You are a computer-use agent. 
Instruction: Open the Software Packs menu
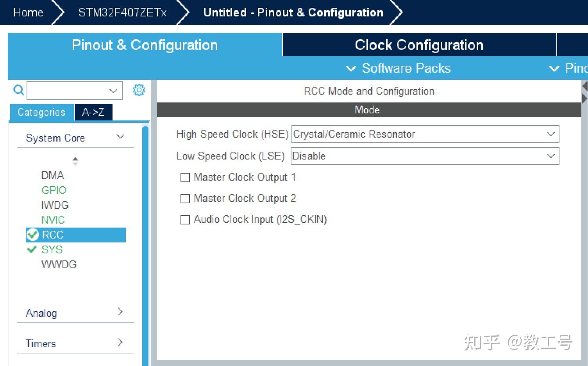coord(399,68)
